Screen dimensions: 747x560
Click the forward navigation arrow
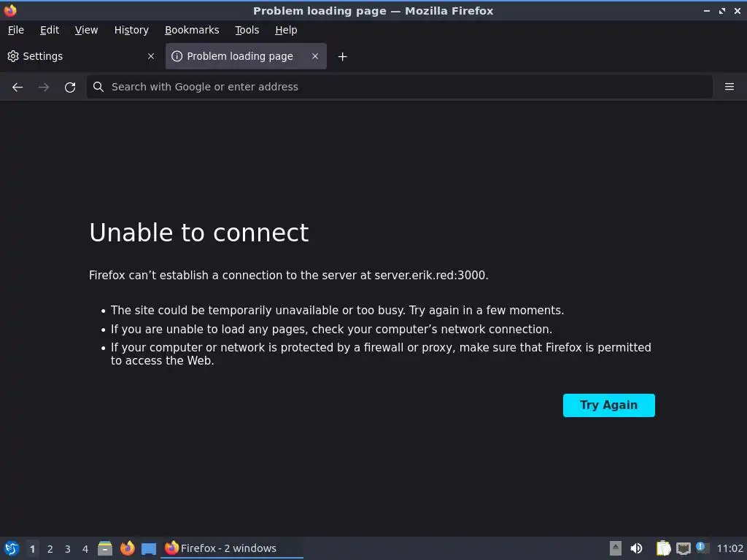click(44, 87)
